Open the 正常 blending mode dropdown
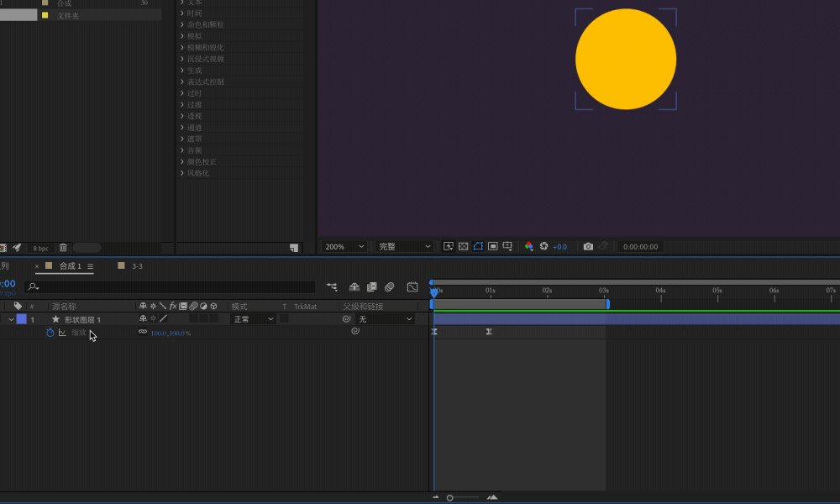This screenshot has width=840, height=504. [x=254, y=319]
